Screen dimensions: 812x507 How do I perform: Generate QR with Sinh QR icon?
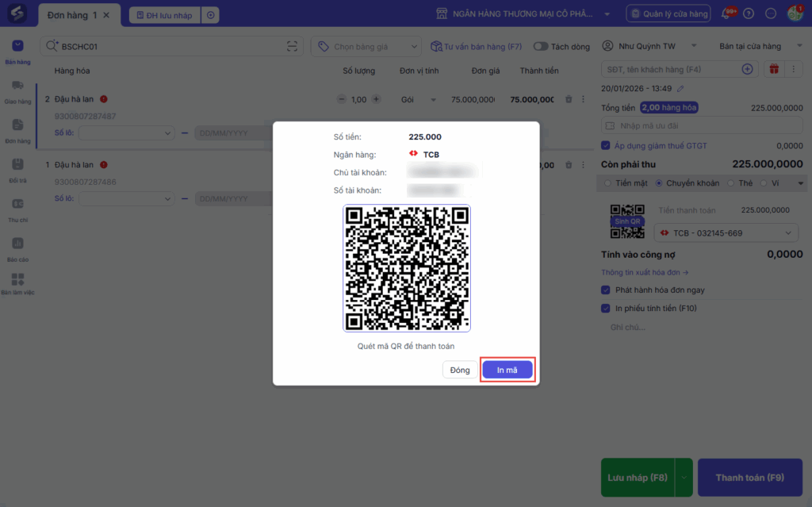(x=627, y=221)
